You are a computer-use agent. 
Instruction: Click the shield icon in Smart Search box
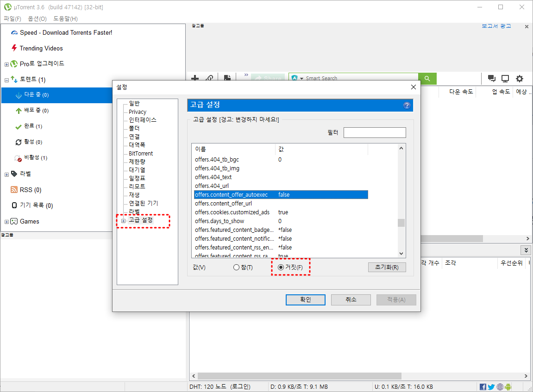coord(295,78)
